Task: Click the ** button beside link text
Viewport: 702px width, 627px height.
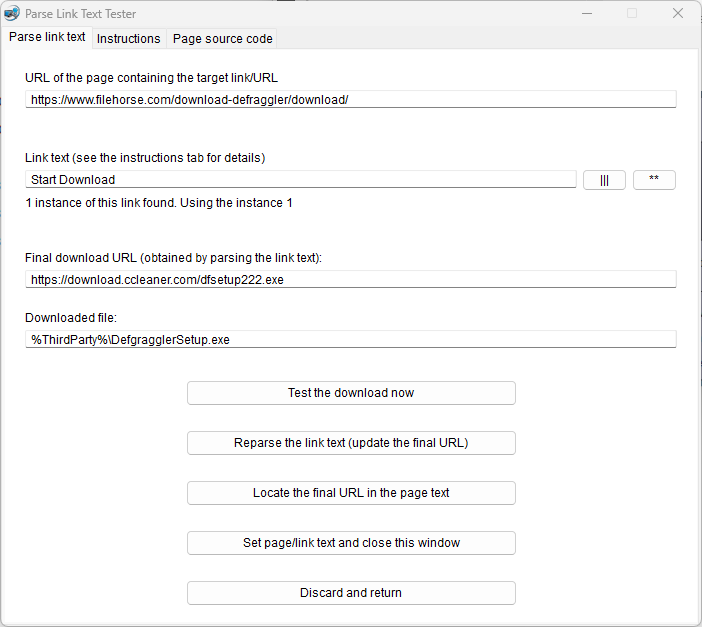Action: pyautogui.click(x=654, y=180)
